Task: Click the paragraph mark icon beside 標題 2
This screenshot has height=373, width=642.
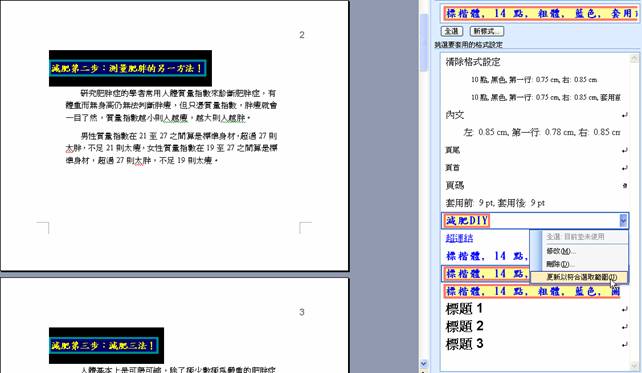Action: coord(624,327)
